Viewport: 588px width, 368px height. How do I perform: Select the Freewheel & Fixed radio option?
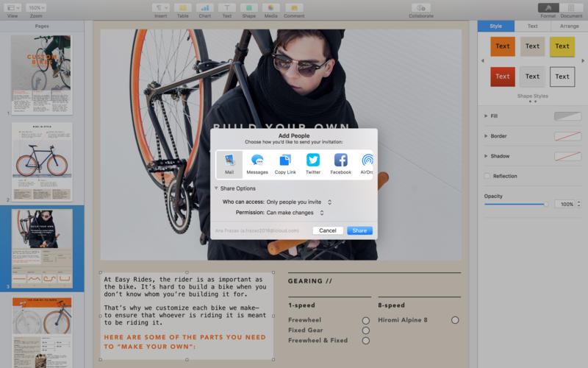coord(365,341)
